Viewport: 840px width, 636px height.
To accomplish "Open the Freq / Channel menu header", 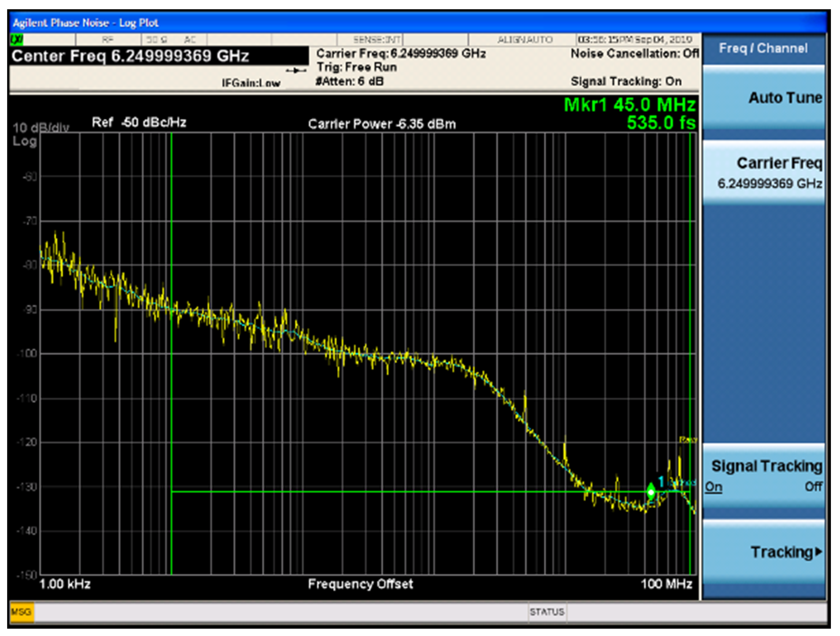I will point(763,48).
